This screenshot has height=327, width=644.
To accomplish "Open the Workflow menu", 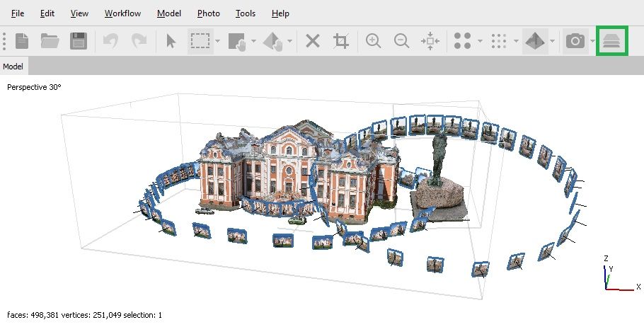I will [x=122, y=13].
